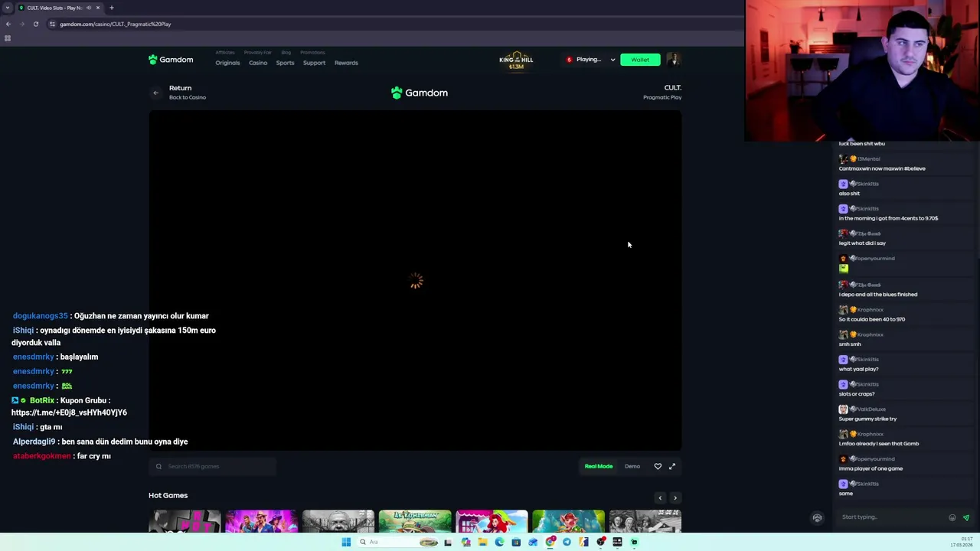
Task: Click the Return back arrow
Action: [155, 93]
